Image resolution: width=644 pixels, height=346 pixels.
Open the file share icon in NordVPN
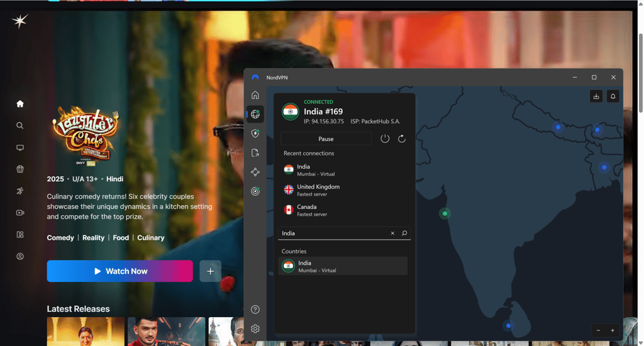[x=255, y=153]
